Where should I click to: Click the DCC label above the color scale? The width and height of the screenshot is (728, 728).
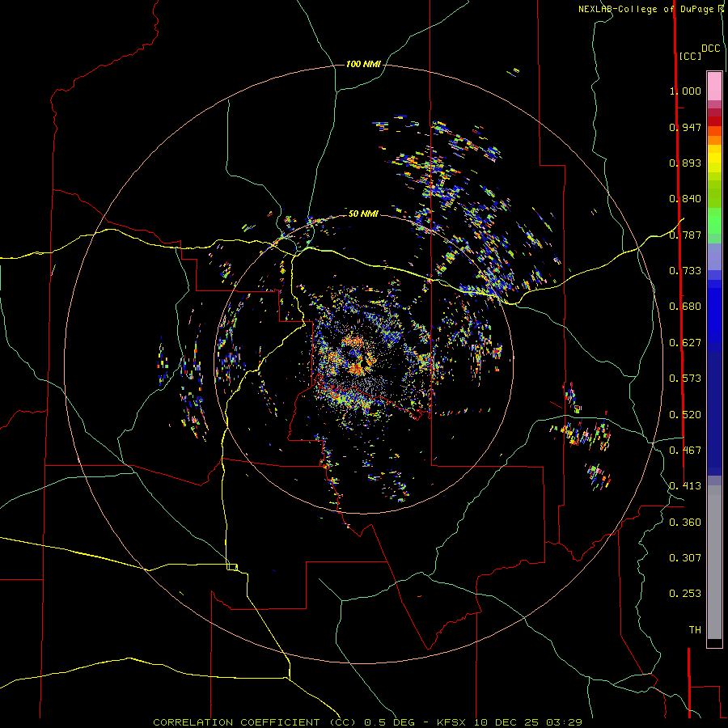710,49
